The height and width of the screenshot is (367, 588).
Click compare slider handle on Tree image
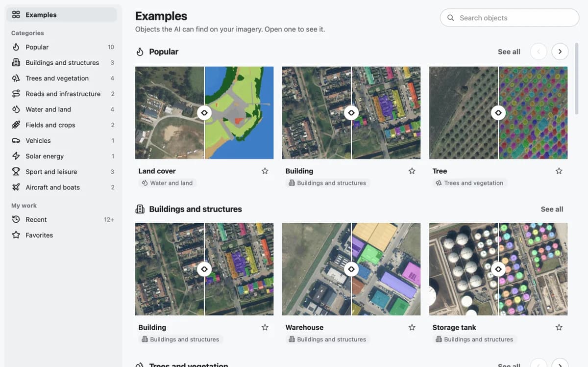[498, 113]
